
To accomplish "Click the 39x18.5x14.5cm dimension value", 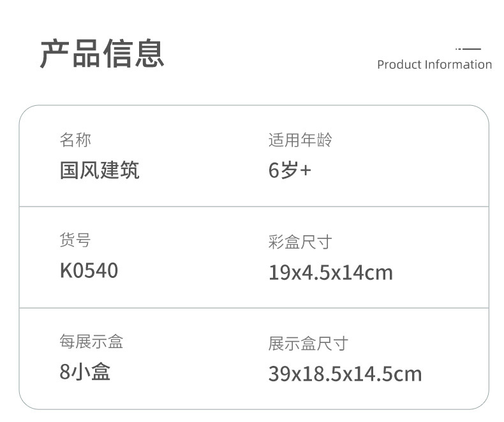I will (x=345, y=374).
